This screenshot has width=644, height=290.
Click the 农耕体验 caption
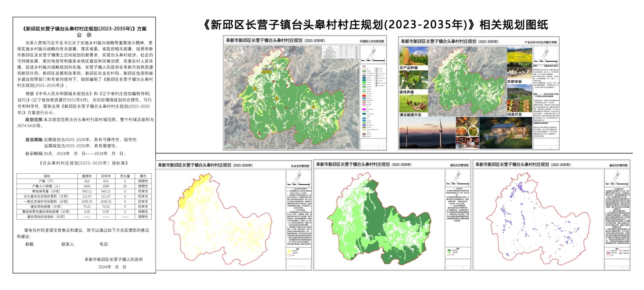tap(515, 82)
